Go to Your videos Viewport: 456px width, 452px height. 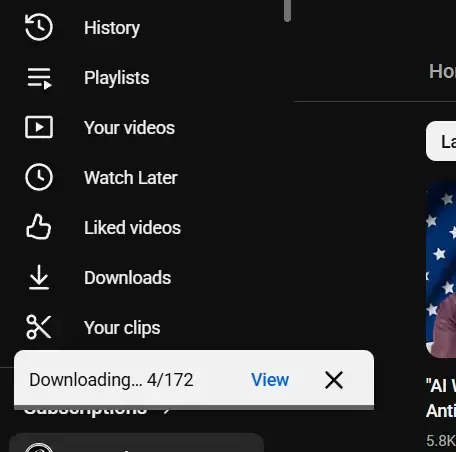coord(129,128)
